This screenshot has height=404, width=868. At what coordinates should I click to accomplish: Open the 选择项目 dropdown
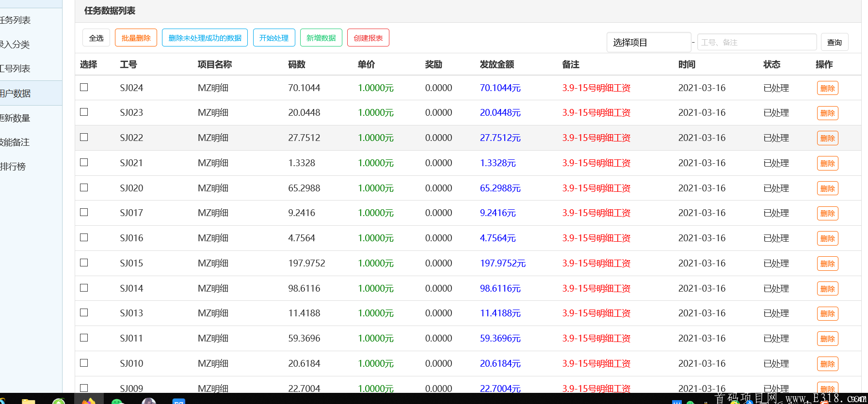pos(649,42)
